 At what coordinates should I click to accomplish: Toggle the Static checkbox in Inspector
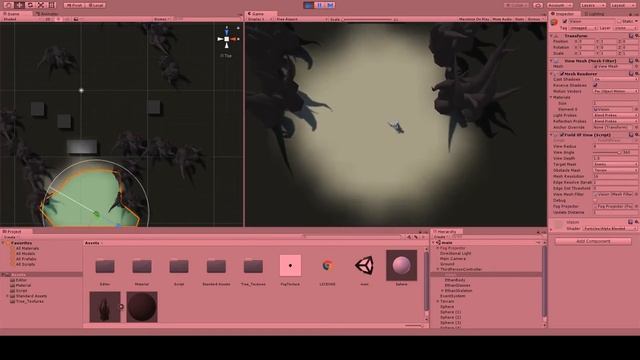tap(619, 21)
